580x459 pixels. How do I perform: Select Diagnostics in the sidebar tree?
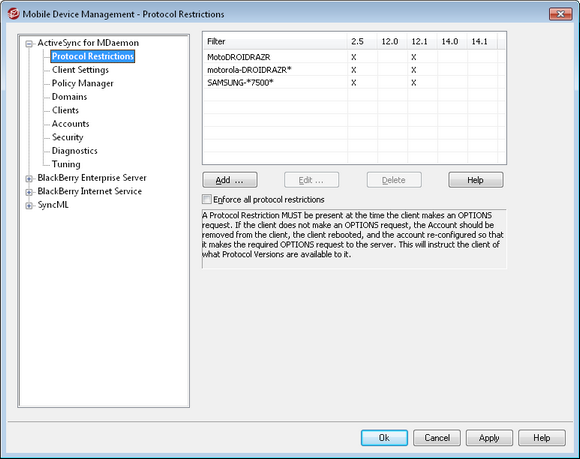point(75,151)
